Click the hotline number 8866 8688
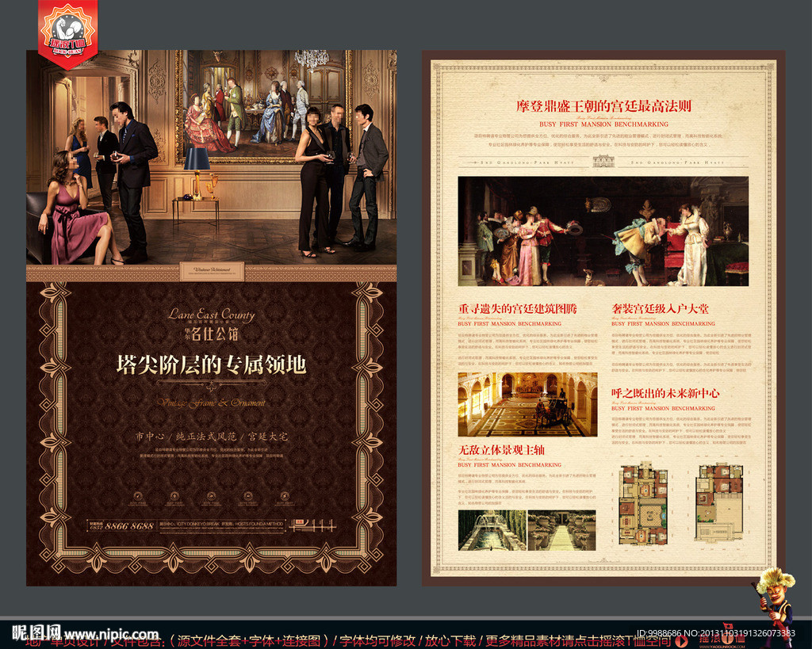812x649 pixels. [129, 526]
